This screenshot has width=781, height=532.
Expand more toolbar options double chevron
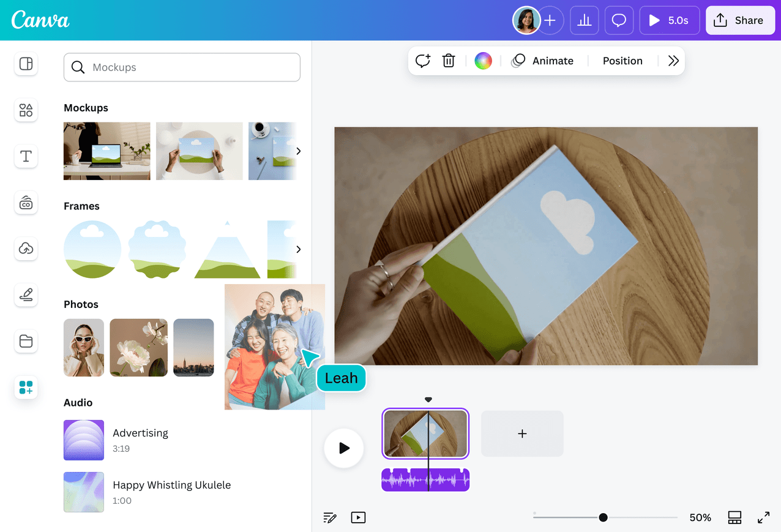coord(673,61)
